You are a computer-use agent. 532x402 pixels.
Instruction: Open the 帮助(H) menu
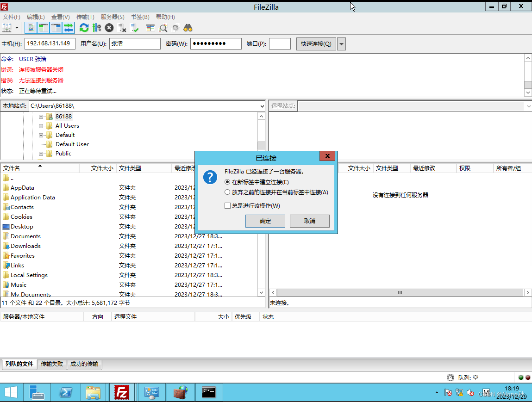[x=165, y=17]
